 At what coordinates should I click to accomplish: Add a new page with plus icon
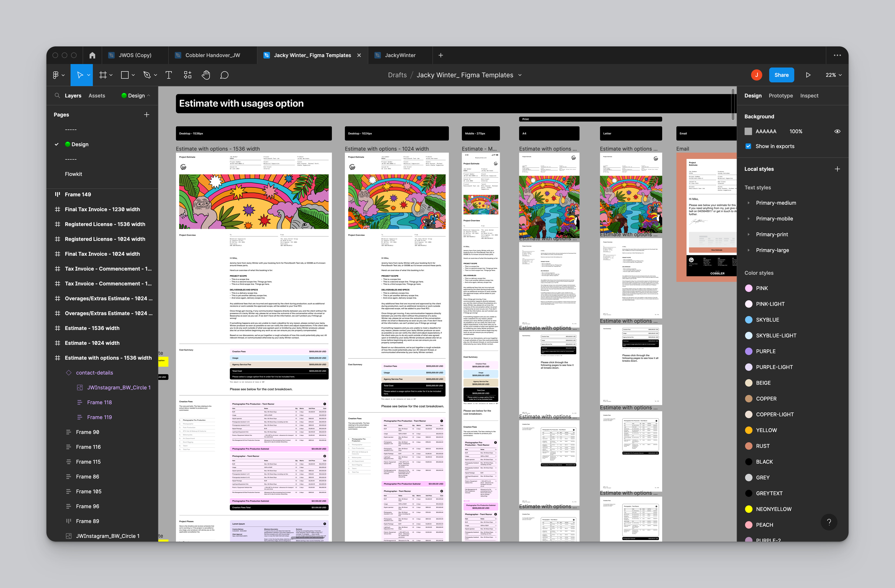pyautogui.click(x=147, y=115)
